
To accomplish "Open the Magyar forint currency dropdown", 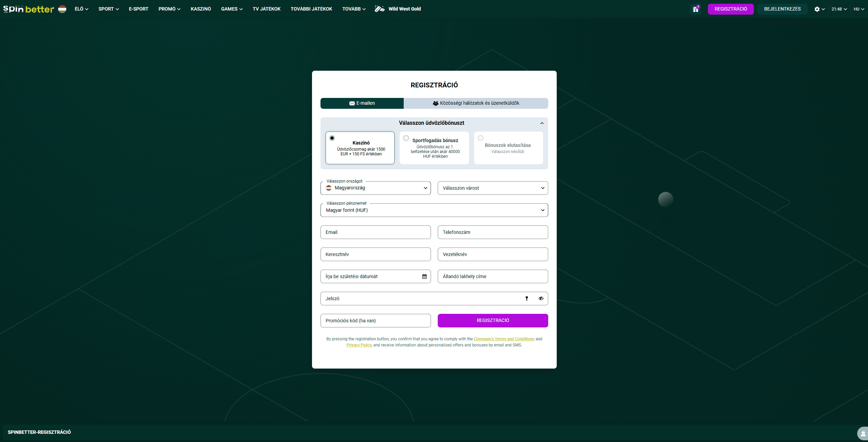I will point(434,210).
